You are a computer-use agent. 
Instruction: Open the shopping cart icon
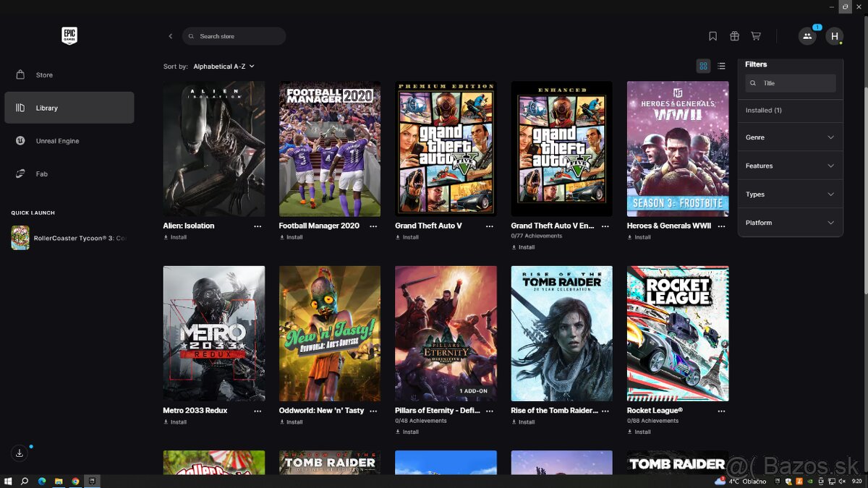(756, 36)
